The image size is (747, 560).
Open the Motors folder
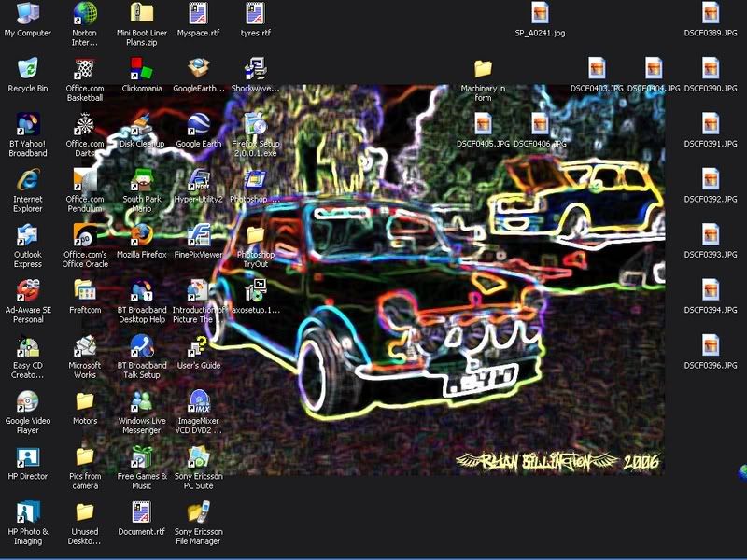85,401
